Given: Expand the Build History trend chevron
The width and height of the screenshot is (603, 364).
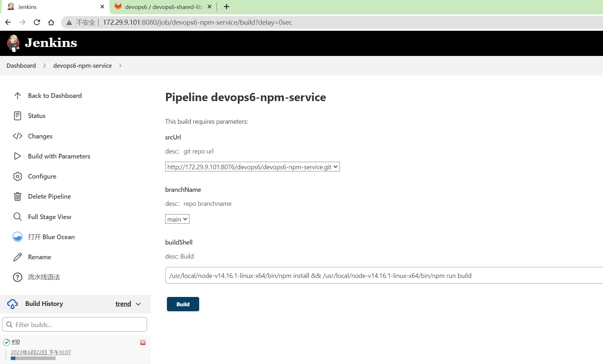Looking at the screenshot, I should (x=138, y=304).
